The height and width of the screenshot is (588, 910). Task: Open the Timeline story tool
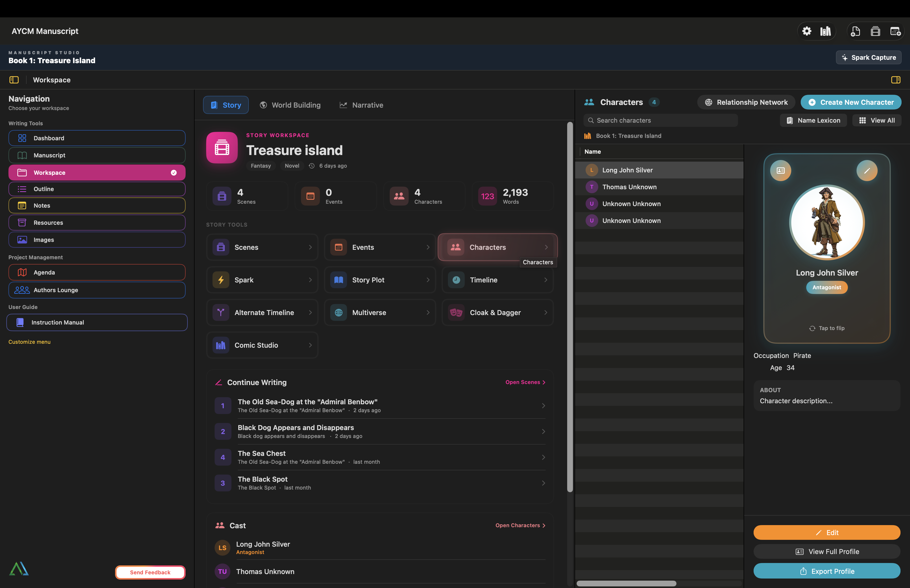pos(498,280)
